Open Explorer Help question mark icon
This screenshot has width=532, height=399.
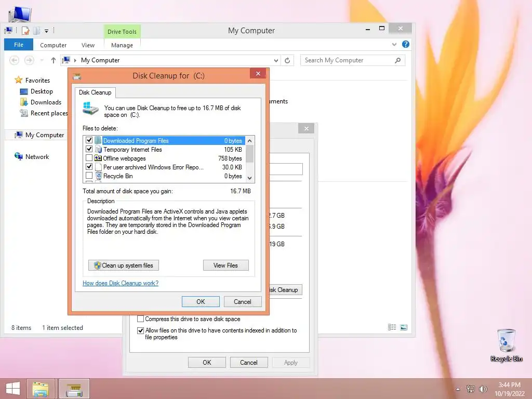coord(405,44)
